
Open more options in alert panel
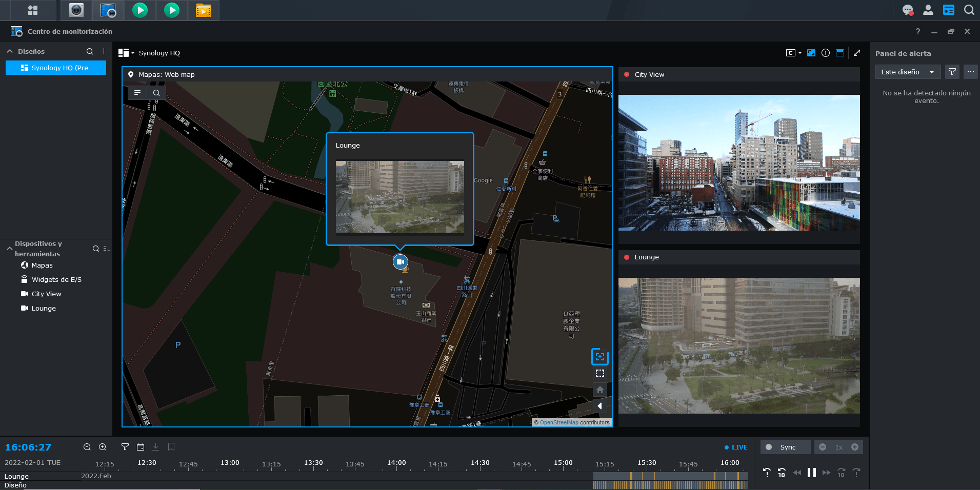(971, 72)
